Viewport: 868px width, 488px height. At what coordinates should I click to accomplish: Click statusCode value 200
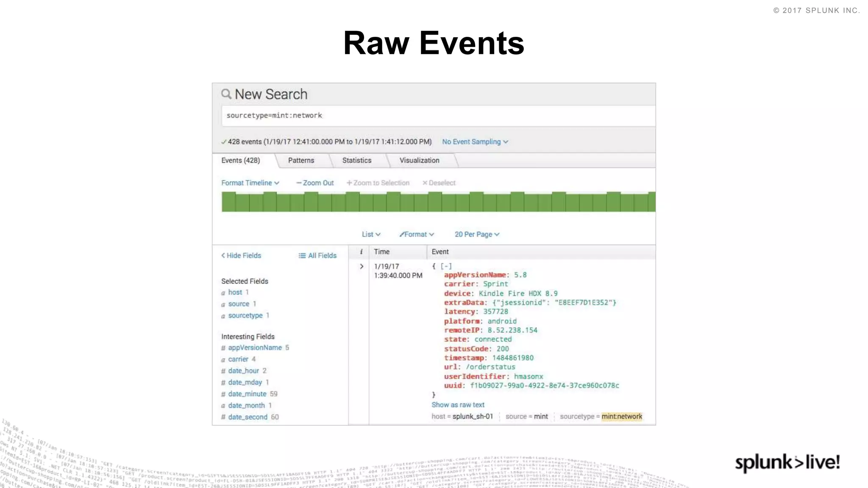(x=503, y=349)
